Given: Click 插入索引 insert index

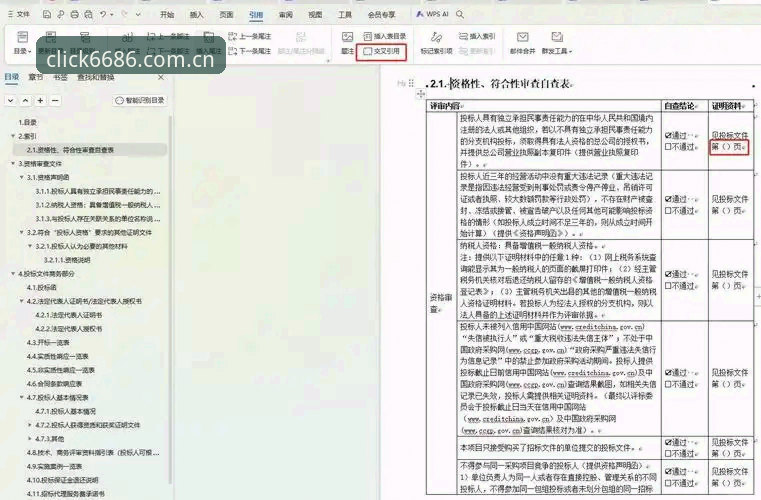Looking at the screenshot, I should click(x=477, y=36).
